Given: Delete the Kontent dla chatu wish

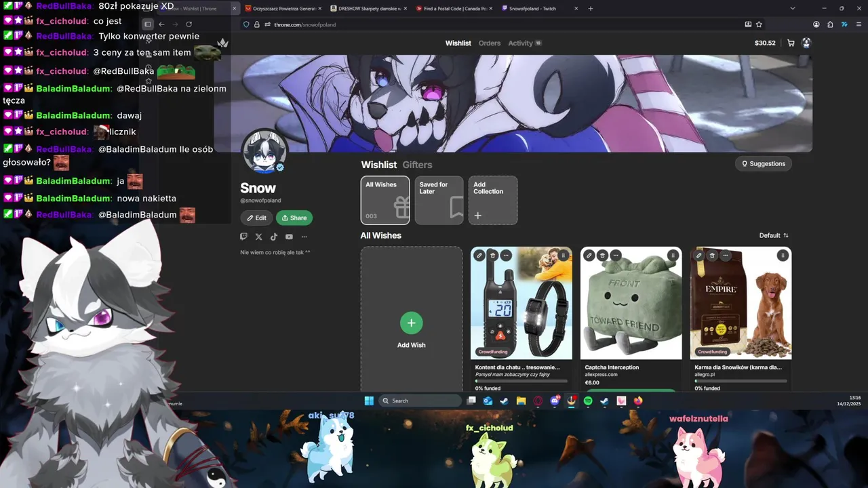Looking at the screenshot, I should (x=493, y=256).
